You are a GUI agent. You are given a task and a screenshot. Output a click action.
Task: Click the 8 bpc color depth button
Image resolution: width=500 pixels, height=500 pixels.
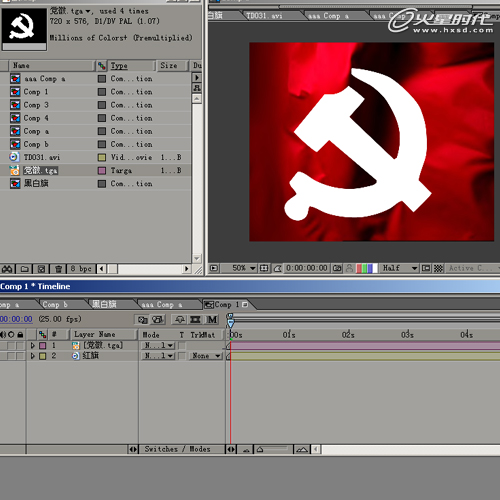tap(81, 269)
